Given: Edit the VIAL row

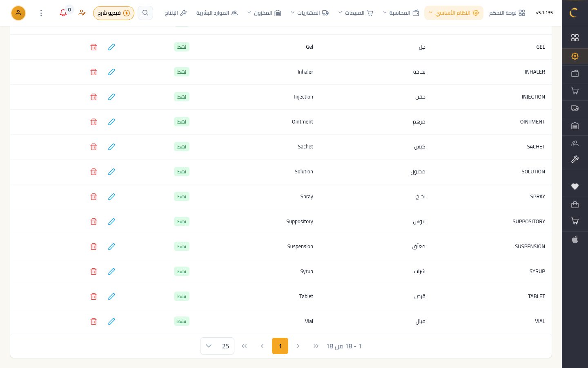Looking at the screenshot, I should tap(111, 321).
